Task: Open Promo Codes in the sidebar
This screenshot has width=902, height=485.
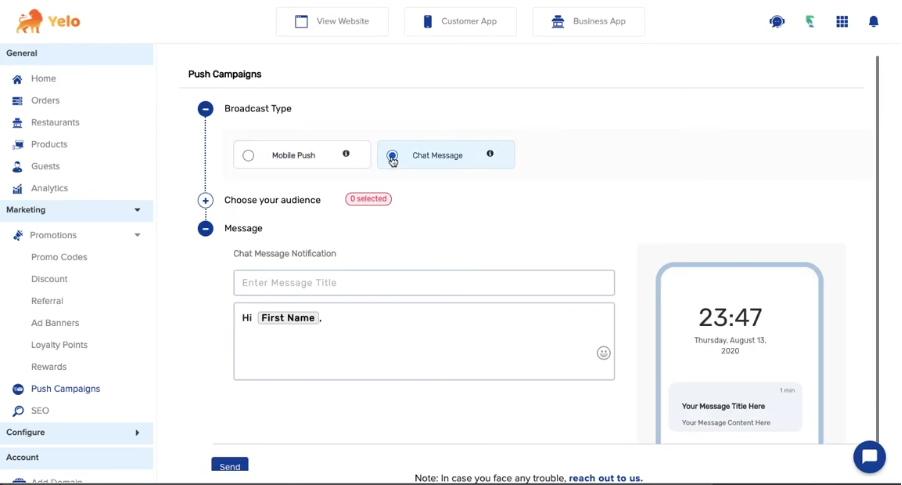Action: point(59,257)
